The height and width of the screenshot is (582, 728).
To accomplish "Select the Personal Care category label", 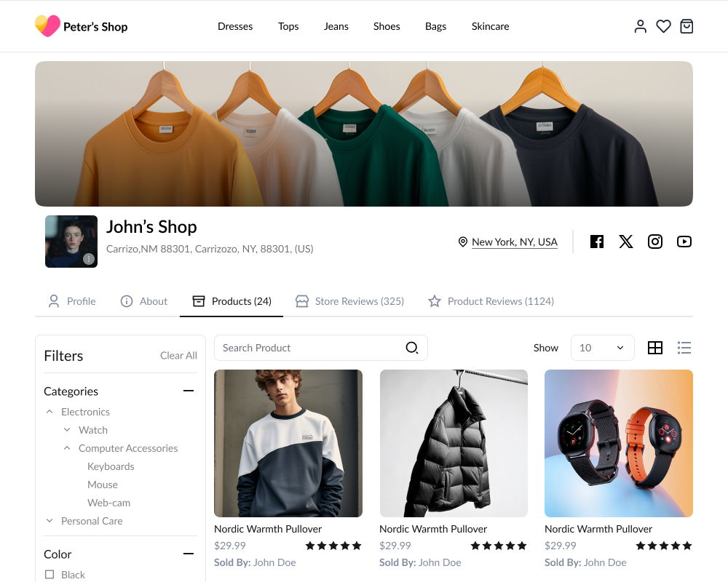I will [x=92, y=521].
